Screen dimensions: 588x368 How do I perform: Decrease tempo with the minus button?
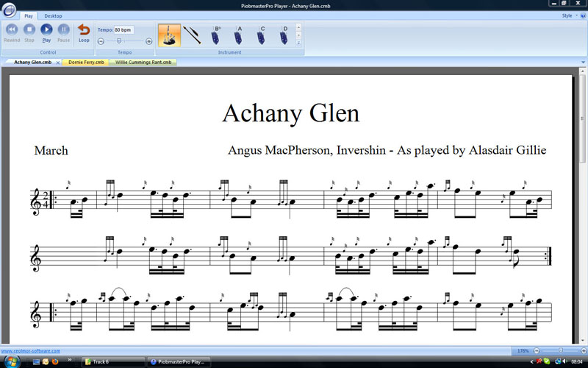coord(101,41)
